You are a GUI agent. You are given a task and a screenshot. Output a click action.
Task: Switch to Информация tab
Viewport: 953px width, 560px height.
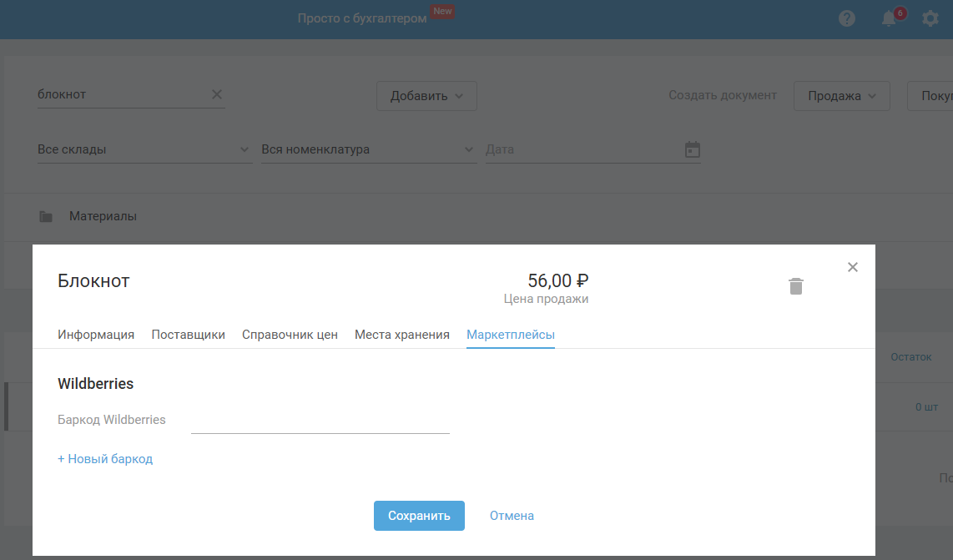pos(96,335)
